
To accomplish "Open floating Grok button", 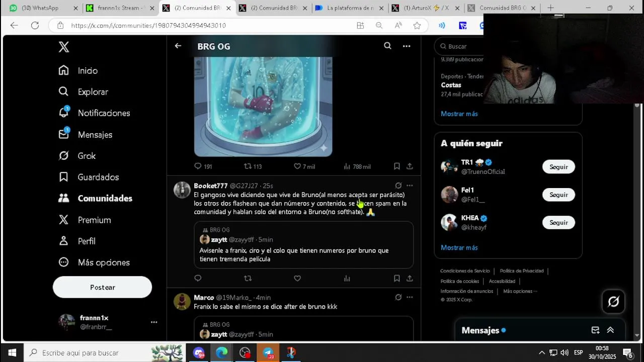I will coord(613,302).
